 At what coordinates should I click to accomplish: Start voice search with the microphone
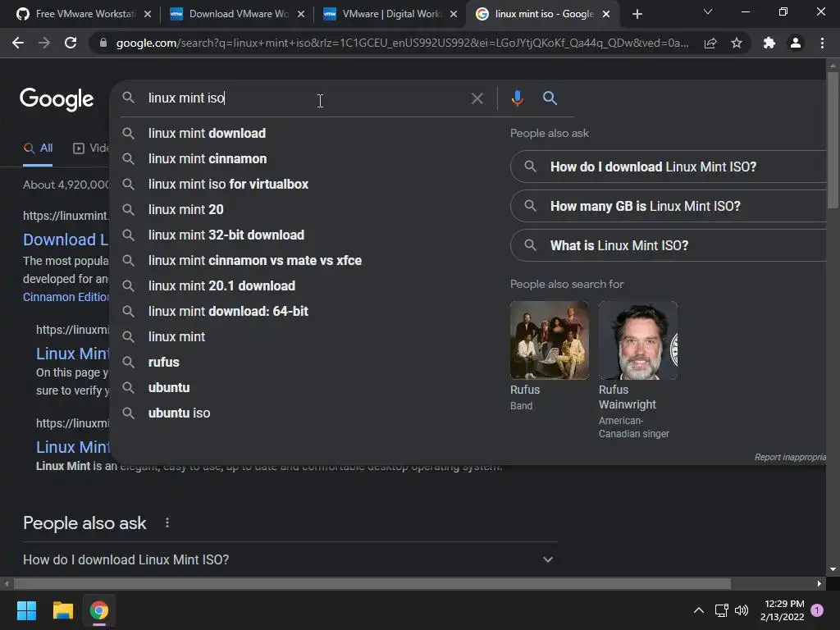click(x=517, y=98)
